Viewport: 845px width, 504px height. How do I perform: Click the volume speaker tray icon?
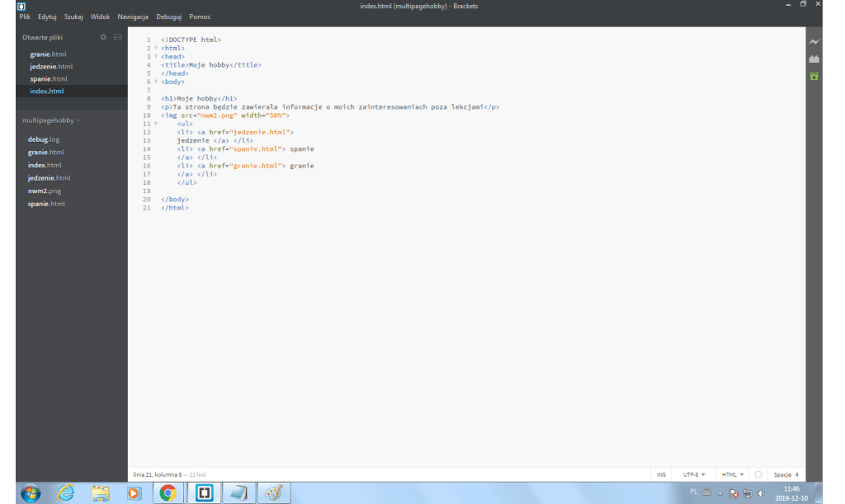(x=760, y=492)
